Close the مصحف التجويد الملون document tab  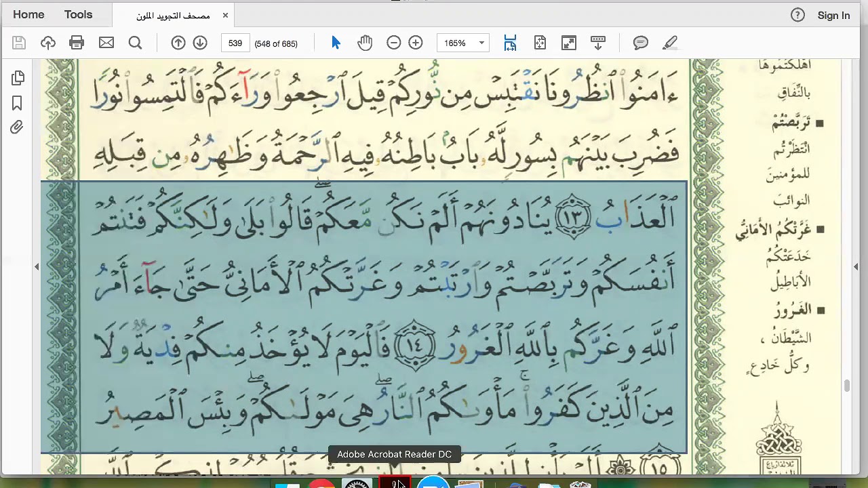pos(225,16)
